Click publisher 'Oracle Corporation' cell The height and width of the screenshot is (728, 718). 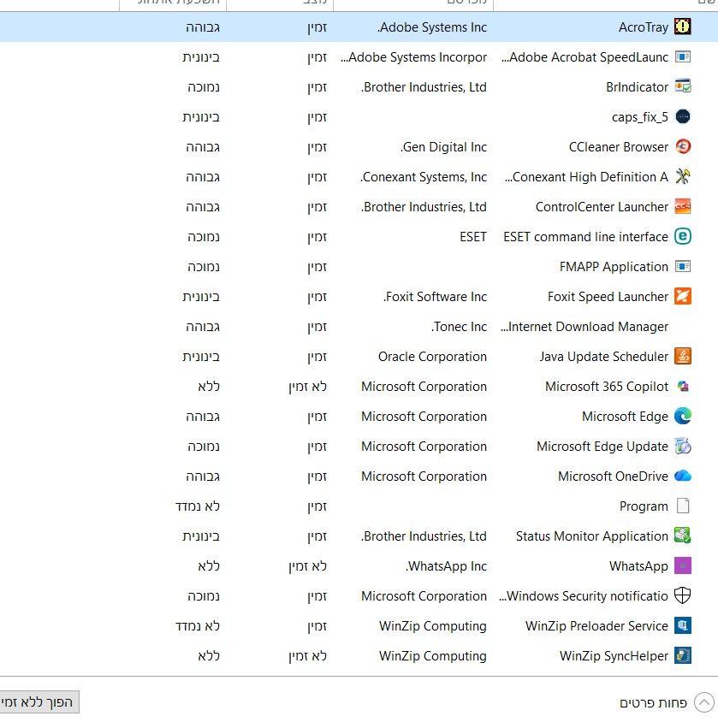point(432,357)
